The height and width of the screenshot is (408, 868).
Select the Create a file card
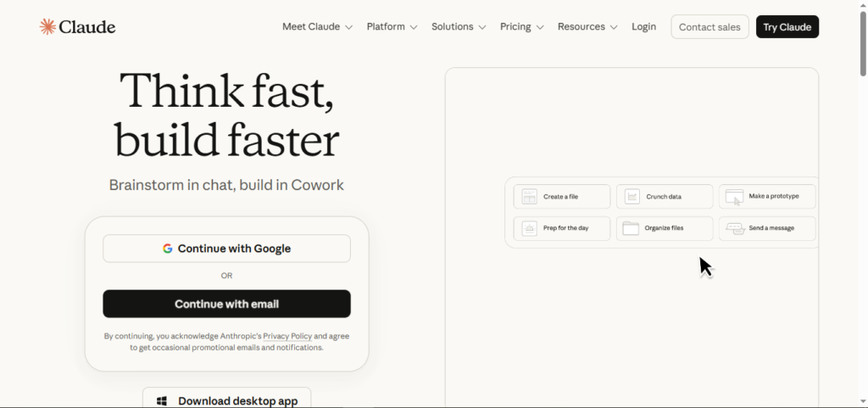(562, 197)
